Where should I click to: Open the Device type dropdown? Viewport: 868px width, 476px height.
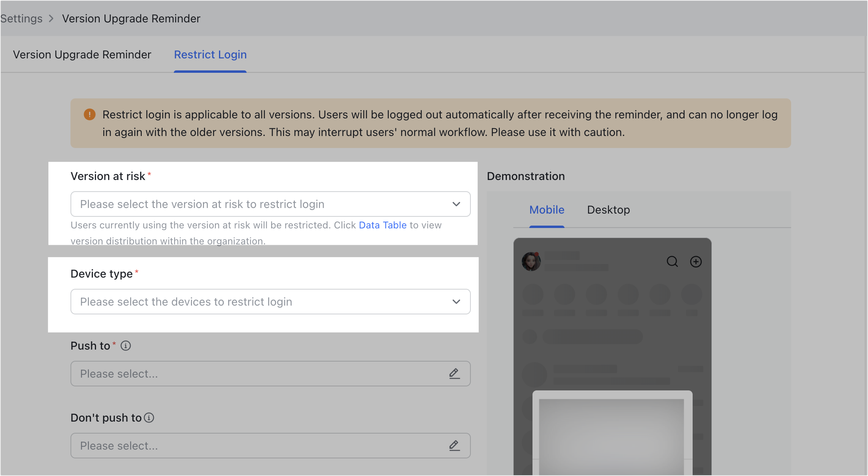coord(270,302)
